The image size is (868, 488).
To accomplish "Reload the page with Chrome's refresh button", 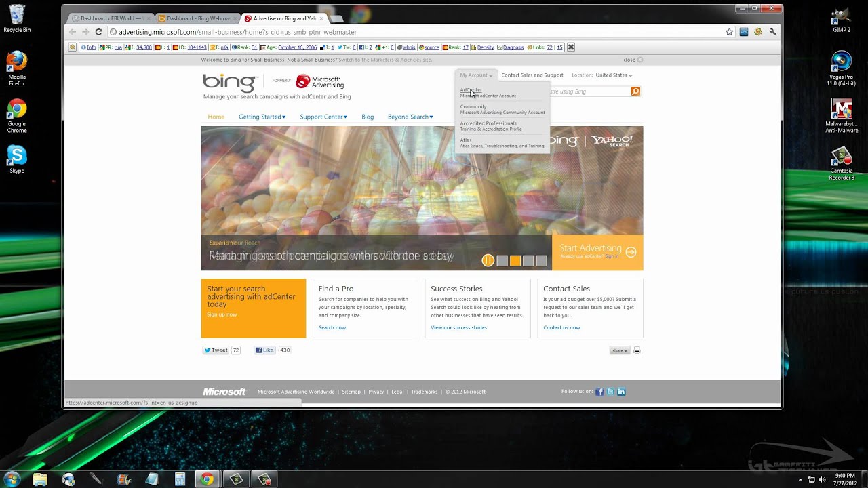I will [x=98, y=32].
